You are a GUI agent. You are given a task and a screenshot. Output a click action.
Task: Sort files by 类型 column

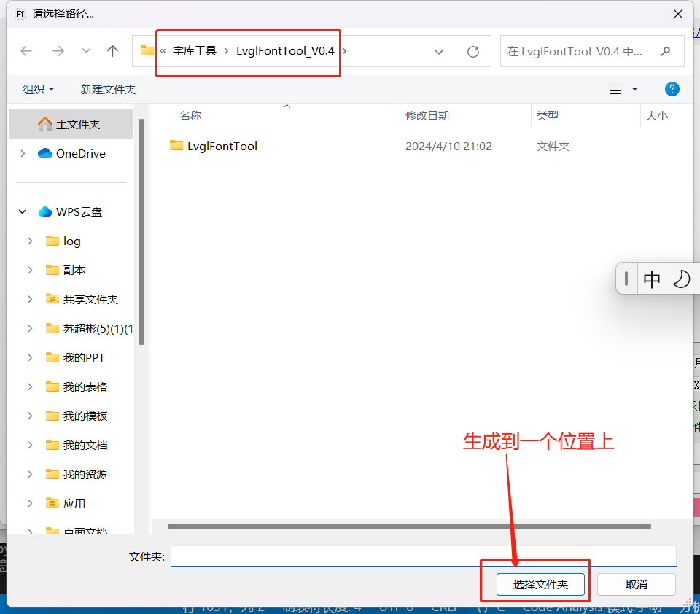pos(548,116)
